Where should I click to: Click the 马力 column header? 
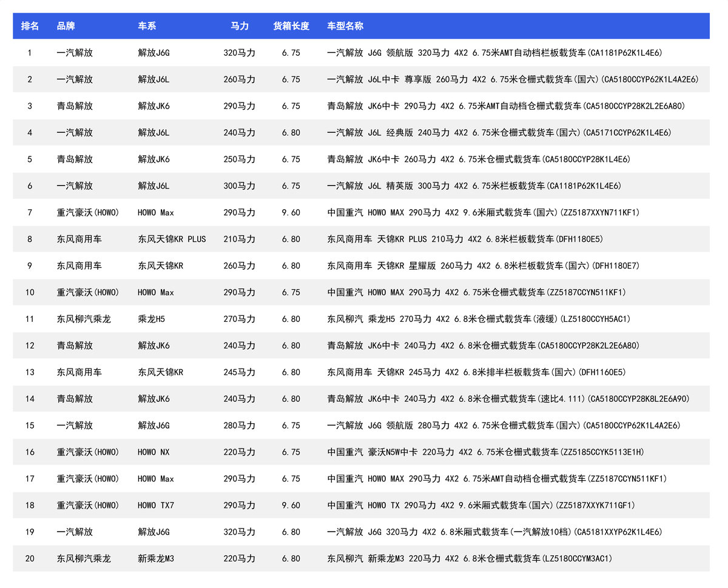(239, 26)
